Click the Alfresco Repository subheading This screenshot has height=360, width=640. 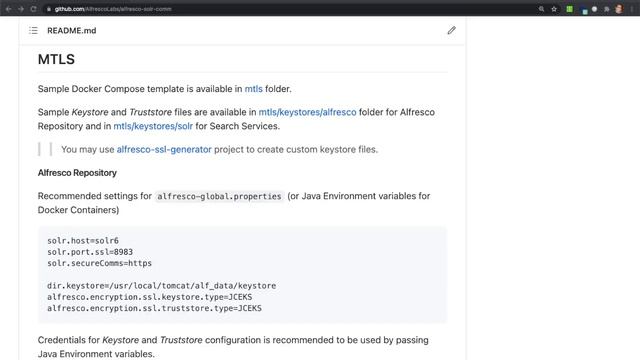(77, 173)
